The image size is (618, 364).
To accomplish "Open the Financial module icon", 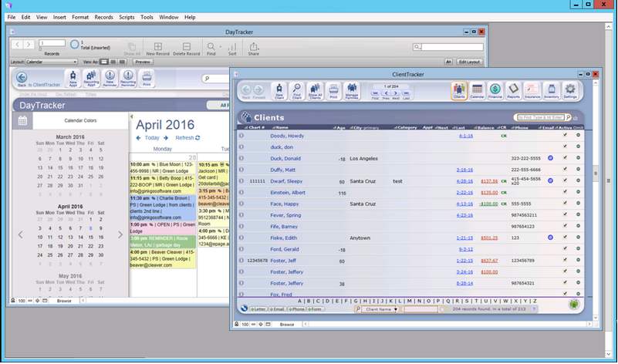I will (x=495, y=90).
